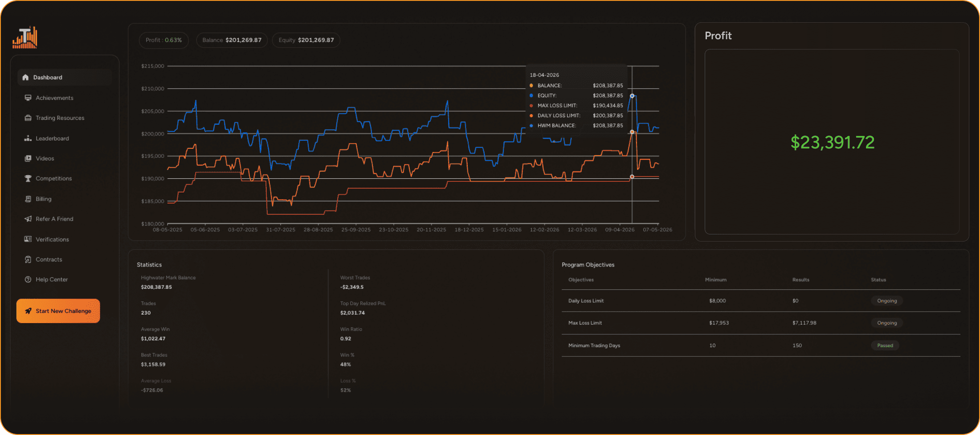Click the Ongoing status for Daily Loss Limit
The height and width of the screenshot is (435, 980).
(887, 301)
